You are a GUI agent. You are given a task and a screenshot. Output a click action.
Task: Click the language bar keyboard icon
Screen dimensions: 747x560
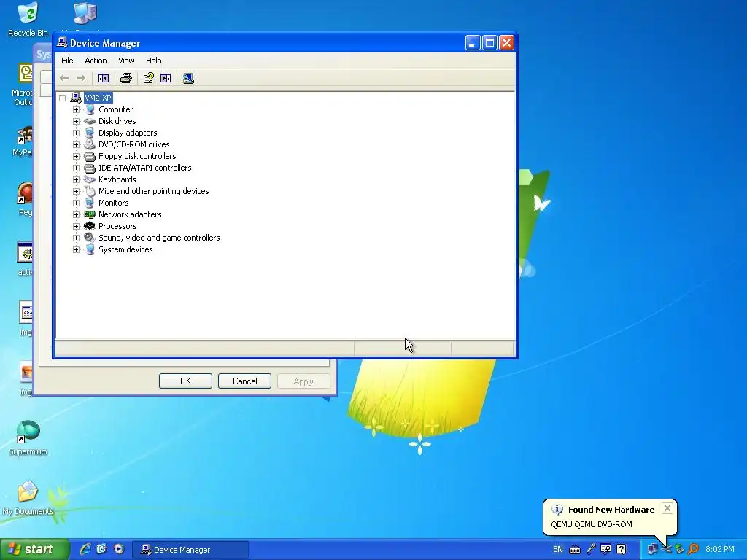(x=575, y=550)
